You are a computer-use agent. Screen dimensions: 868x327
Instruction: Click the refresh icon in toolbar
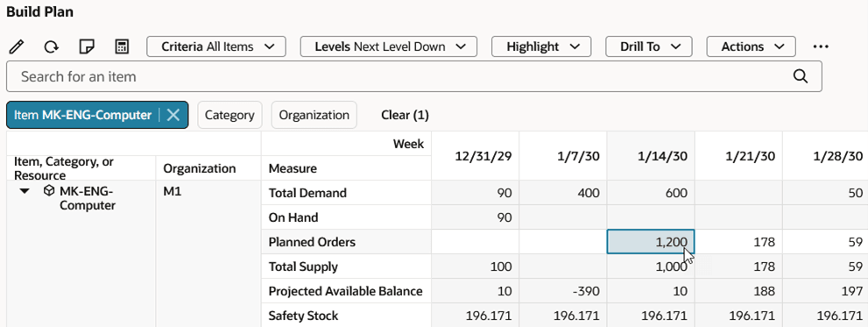tap(52, 47)
